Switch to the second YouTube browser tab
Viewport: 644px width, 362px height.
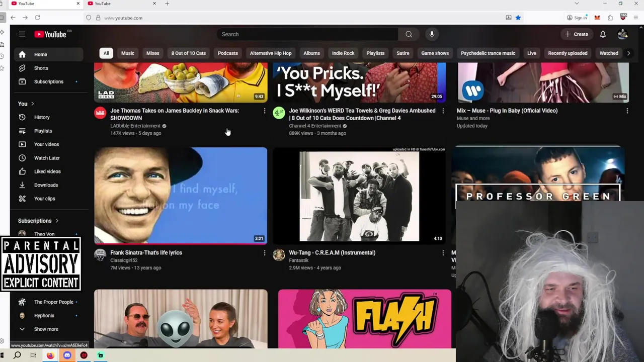[122, 4]
